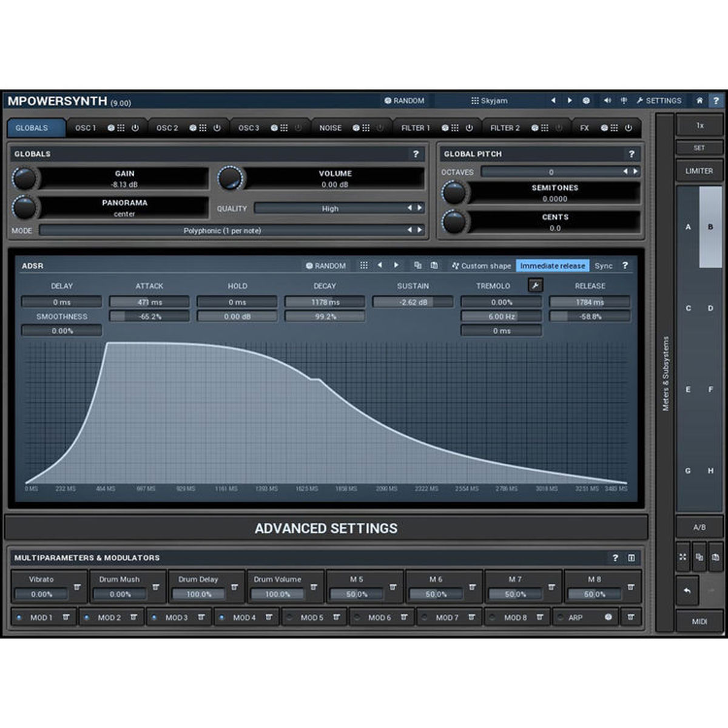Open Tremolo wrench settings
Viewport: 728px width, 728px height.
(x=535, y=285)
